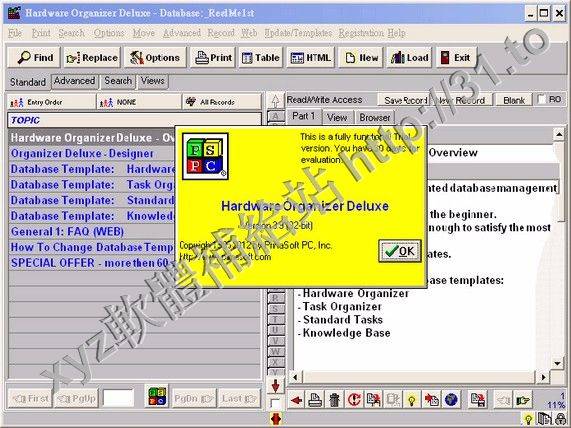This screenshot has height=428, width=571.
Task: Click the red circular refresh icon
Action: [354, 400]
